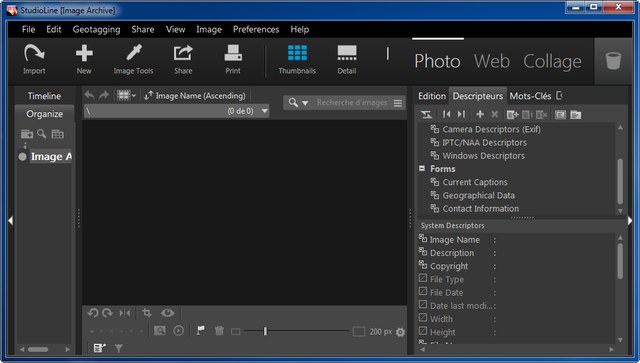Select the Organize tab
The width and height of the screenshot is (640, 363).
tap(44, 114)
